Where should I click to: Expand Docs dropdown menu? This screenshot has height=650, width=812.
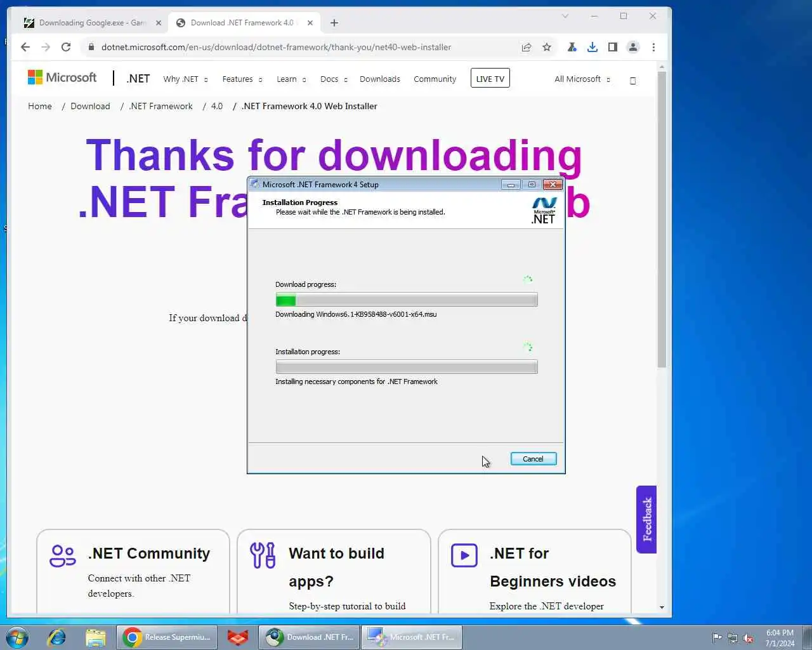pyautogui.click(x=334, y=79)
